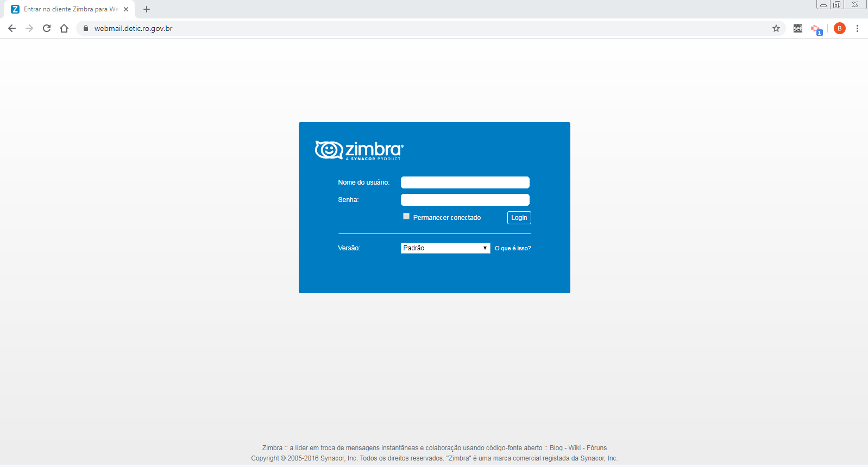
Task: Click the 'Nome do usuário:' label
Action: coord(364,182)
